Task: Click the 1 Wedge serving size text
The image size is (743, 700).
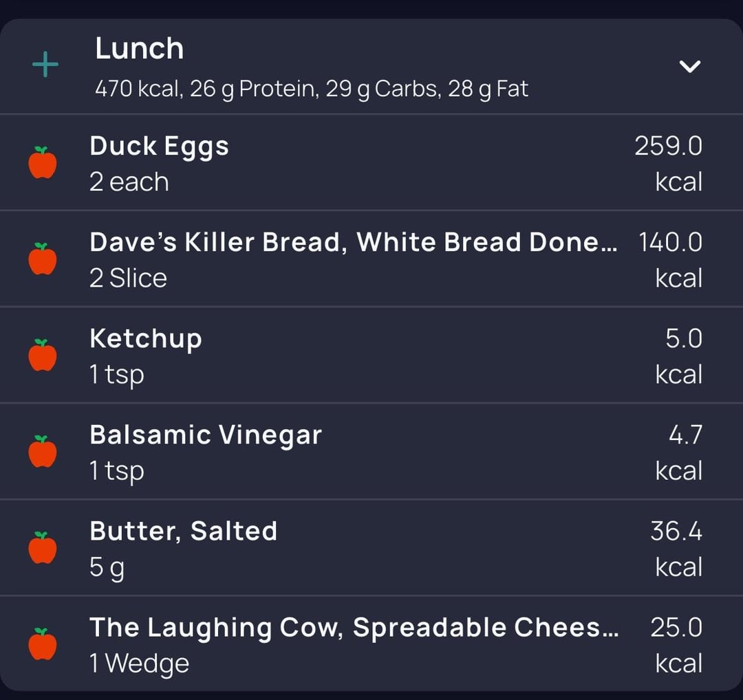Action: click(x=140, y=664)
